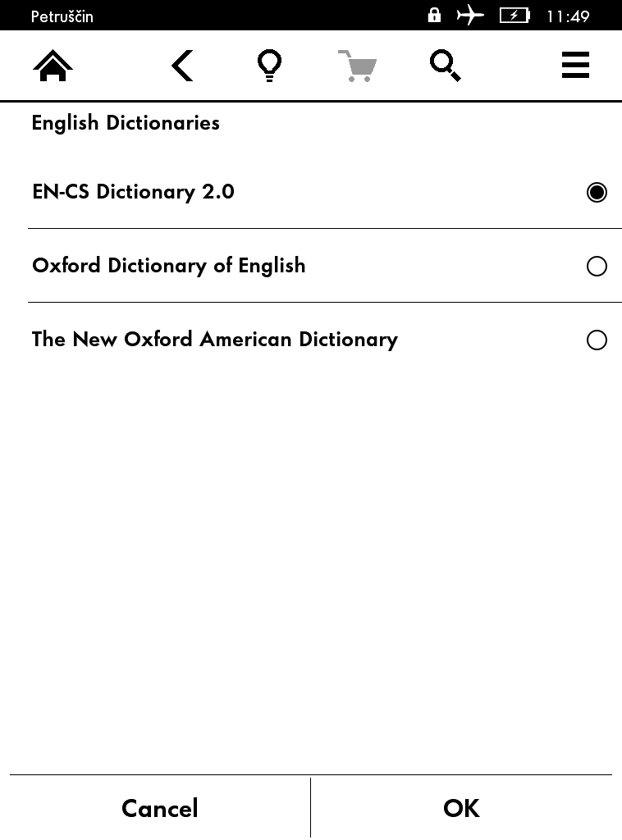The height and width of the screenshot is (840, 622).
Task: Select EN-CS Dictionary 2.0 radio button
Action: click(597, 193)
